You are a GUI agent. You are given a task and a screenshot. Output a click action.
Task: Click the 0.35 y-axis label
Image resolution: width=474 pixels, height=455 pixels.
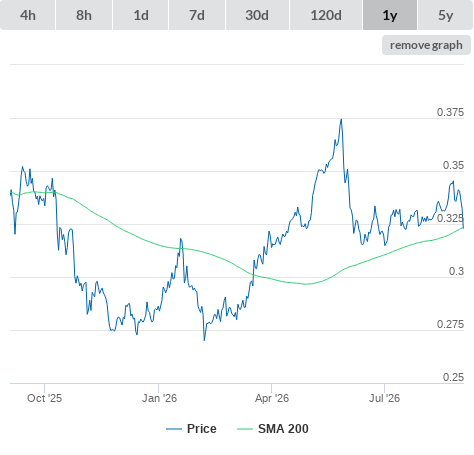[x=453, y=165]
